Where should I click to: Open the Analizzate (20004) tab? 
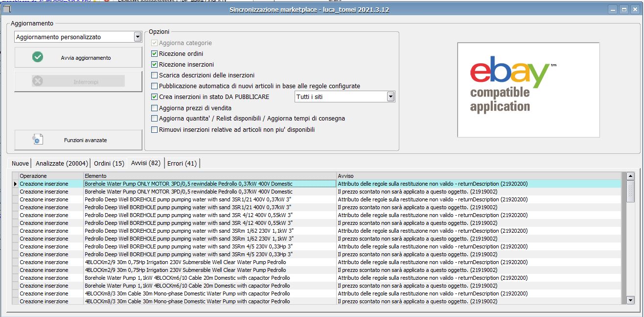coord(62,163)
